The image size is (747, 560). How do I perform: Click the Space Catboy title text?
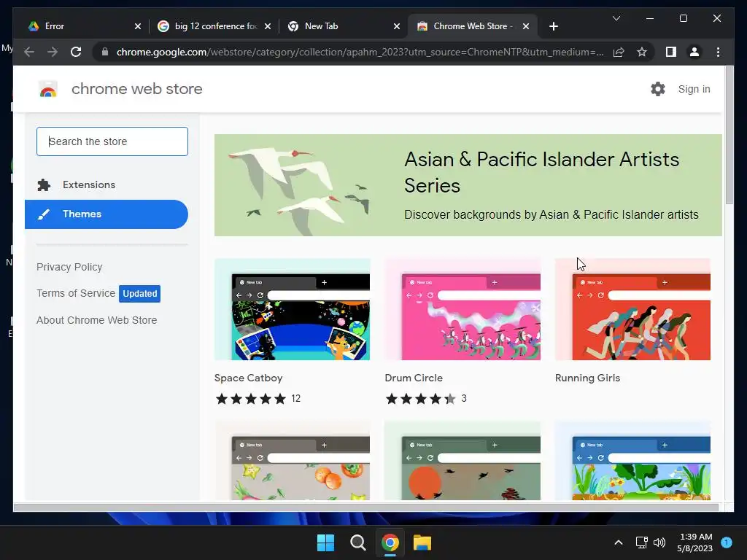click(248, 378)
